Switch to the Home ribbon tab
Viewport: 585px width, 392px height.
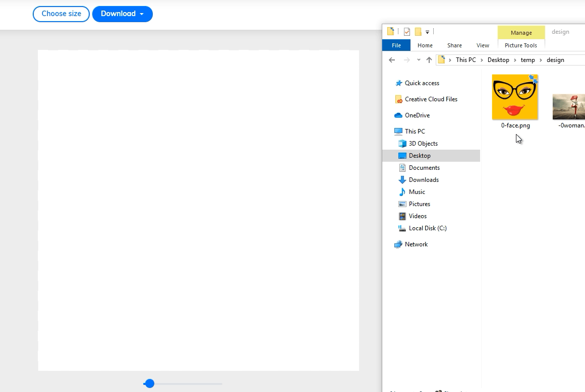click(x=425, y=45)
